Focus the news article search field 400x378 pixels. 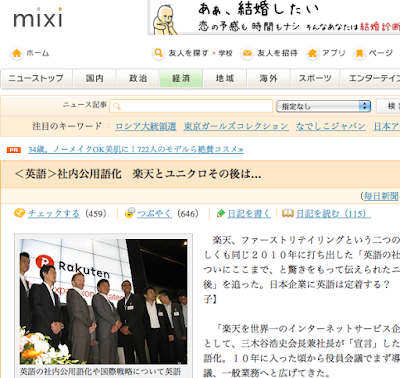191,106
